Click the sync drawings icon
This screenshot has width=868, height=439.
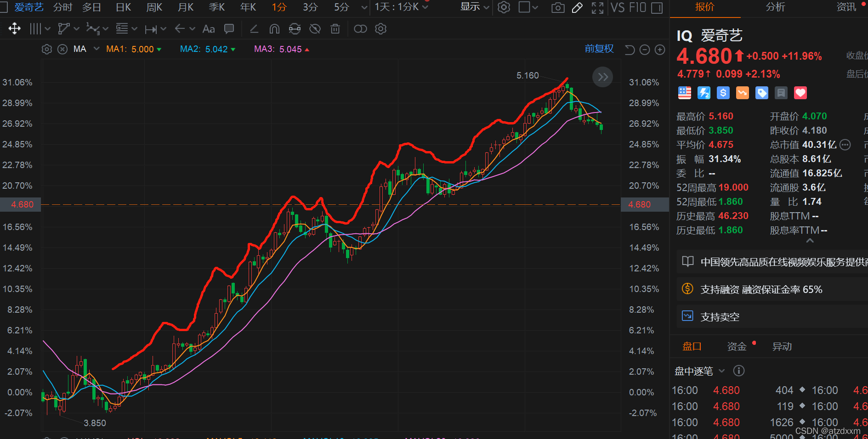point(295,29)
